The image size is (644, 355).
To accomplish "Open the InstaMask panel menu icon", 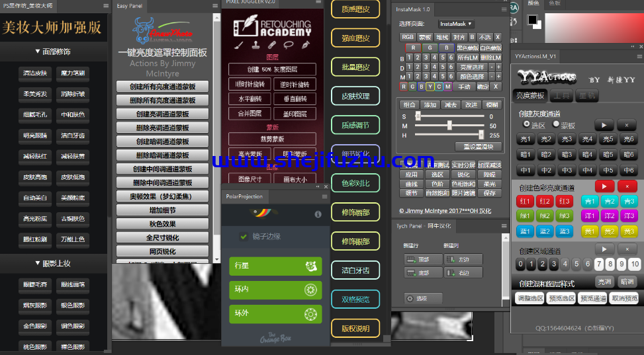I will (x=504, y=9).
